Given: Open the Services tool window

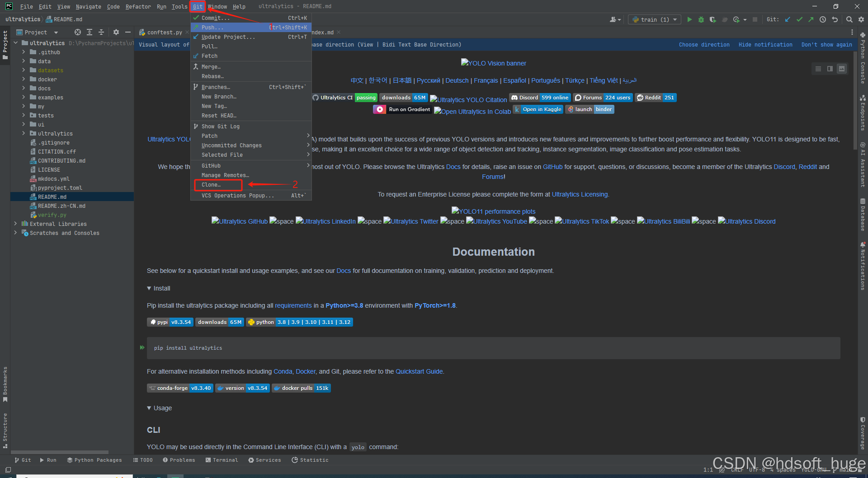Looking at the screenshot, I should [264, 460].
